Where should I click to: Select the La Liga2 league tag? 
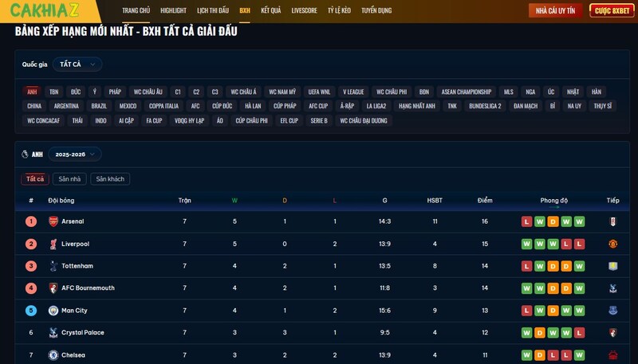tap(375, 106)
